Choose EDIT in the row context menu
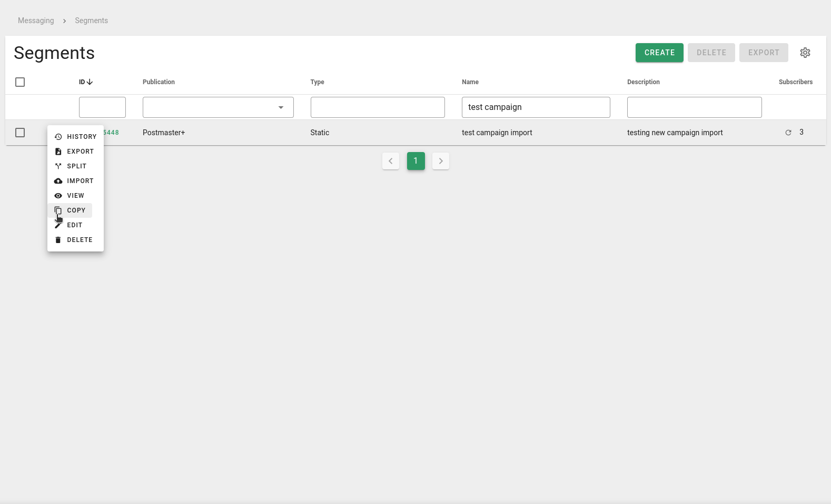This screenshot has width=831, height=504. coord(68,225)
